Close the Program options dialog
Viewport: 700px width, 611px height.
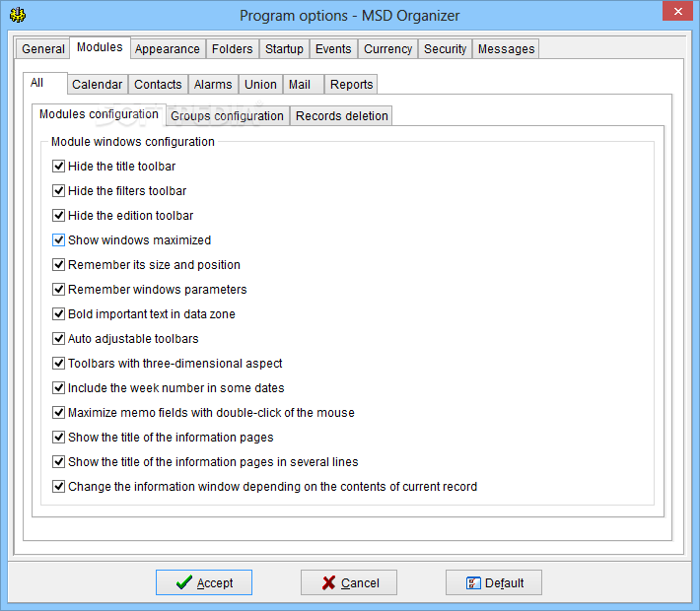[x=677, y=11]
